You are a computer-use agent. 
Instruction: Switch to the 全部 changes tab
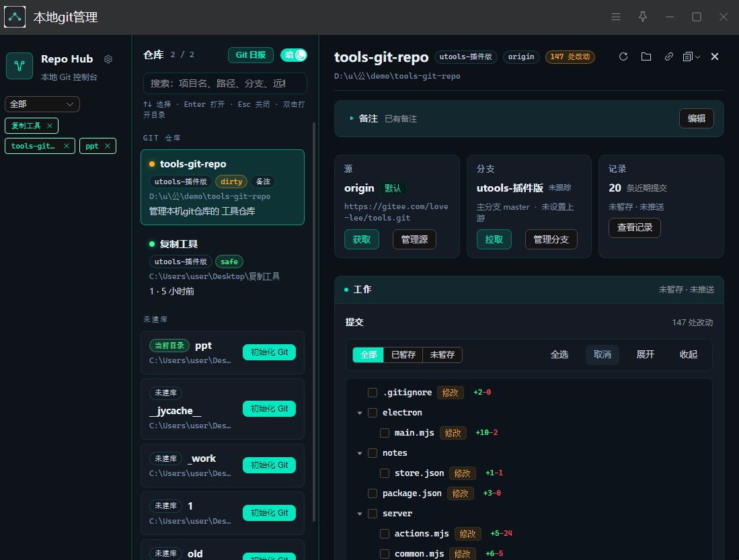pos(368,354)
